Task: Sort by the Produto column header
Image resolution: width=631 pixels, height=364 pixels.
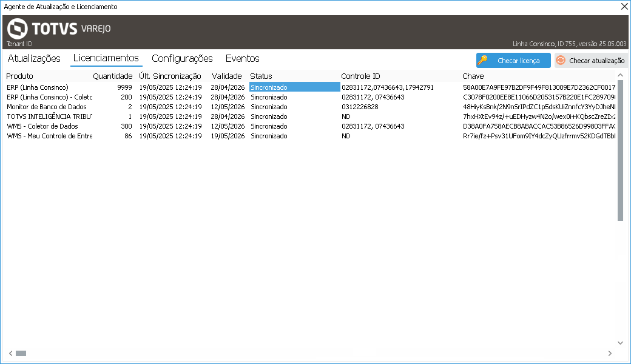Action: [19, 76]
